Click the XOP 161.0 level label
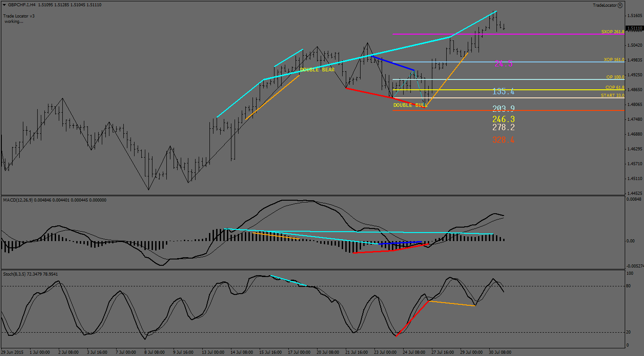Screen dimensions: 644x356 coord(614,60)
